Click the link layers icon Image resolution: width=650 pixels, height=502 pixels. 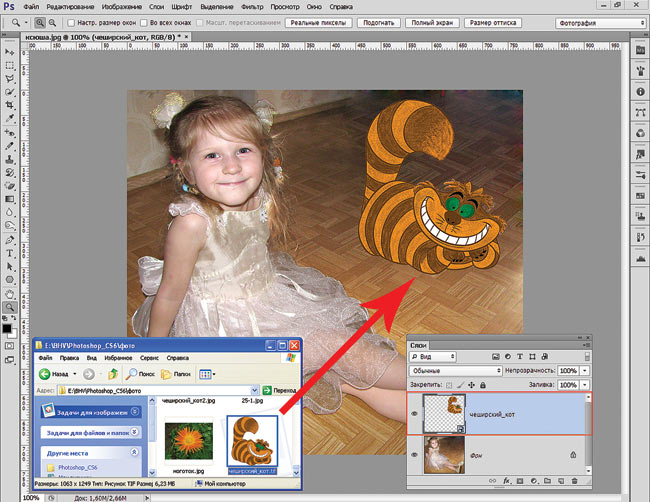coord(492,481)
